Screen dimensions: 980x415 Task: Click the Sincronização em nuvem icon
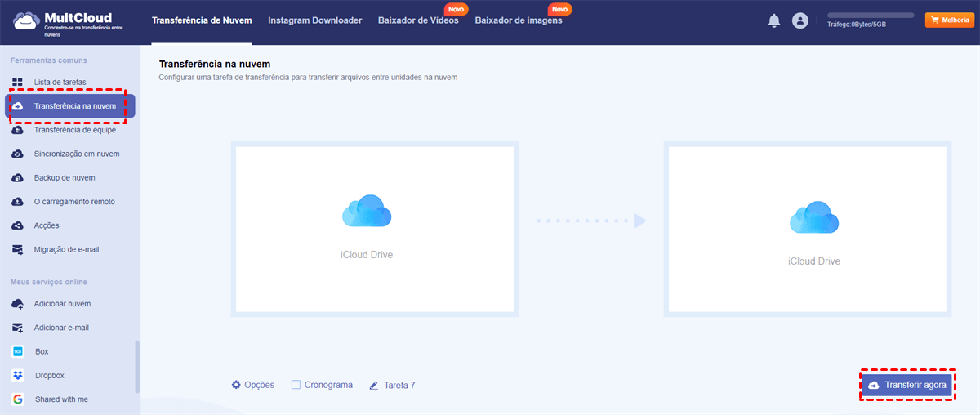pos(17,154)
